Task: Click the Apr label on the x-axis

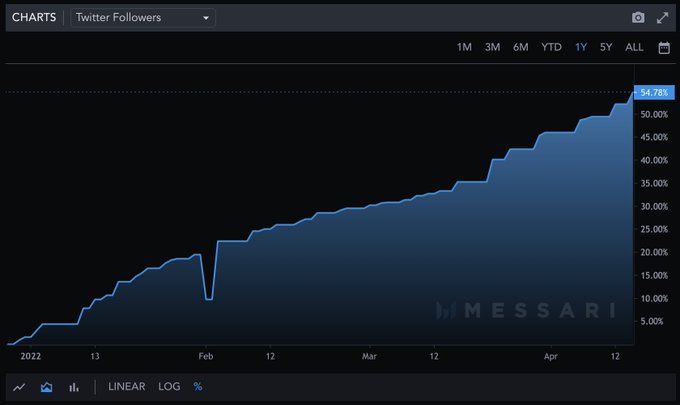Action: (551, 356)
